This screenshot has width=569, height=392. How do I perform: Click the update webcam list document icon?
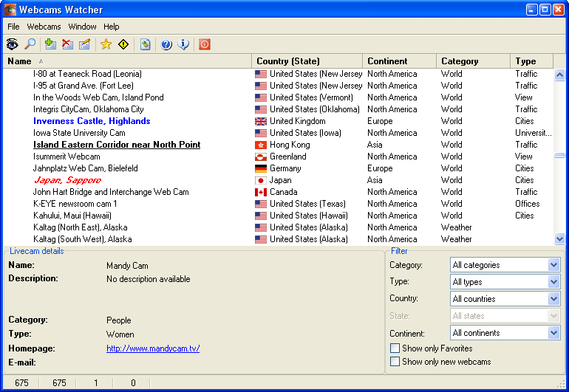point(145,44)
